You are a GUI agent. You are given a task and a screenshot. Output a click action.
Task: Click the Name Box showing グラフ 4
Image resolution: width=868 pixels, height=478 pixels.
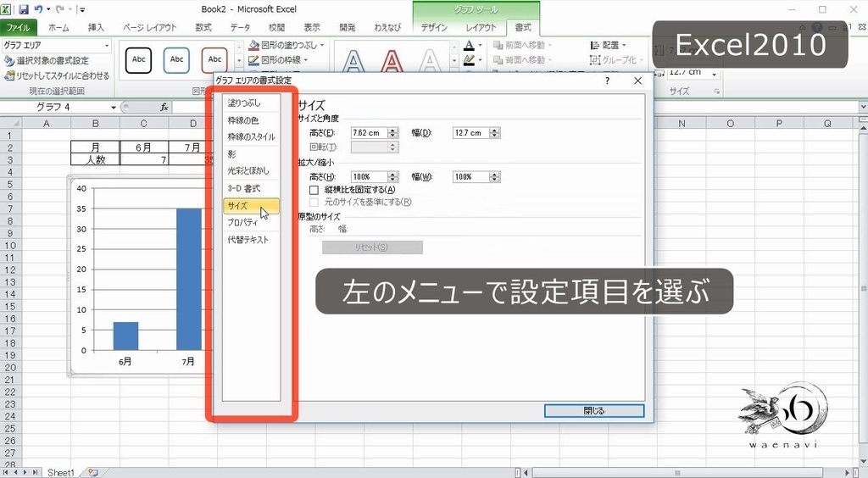pyautogui.click(x=55, y=108)
